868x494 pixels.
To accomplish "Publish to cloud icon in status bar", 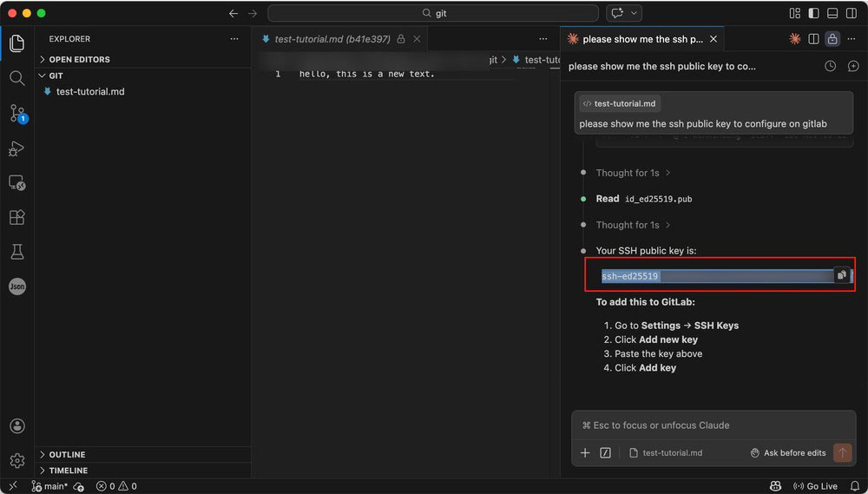I will [79, 486].
